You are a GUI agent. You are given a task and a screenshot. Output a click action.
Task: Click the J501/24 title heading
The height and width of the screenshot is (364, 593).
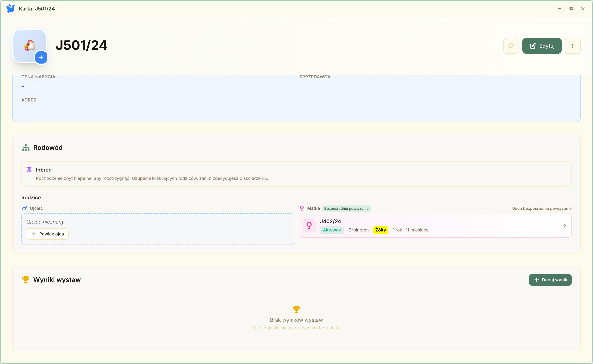click(x=82, y=45)
